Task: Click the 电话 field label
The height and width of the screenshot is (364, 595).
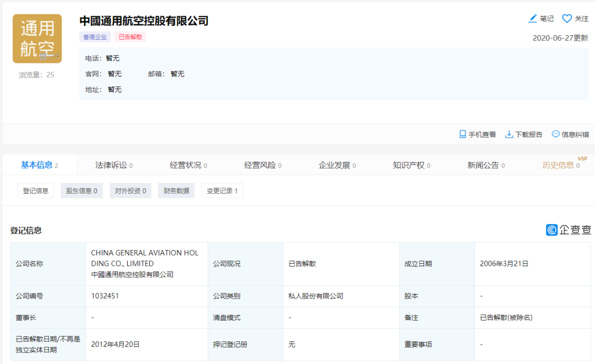Action: (93, 58)
